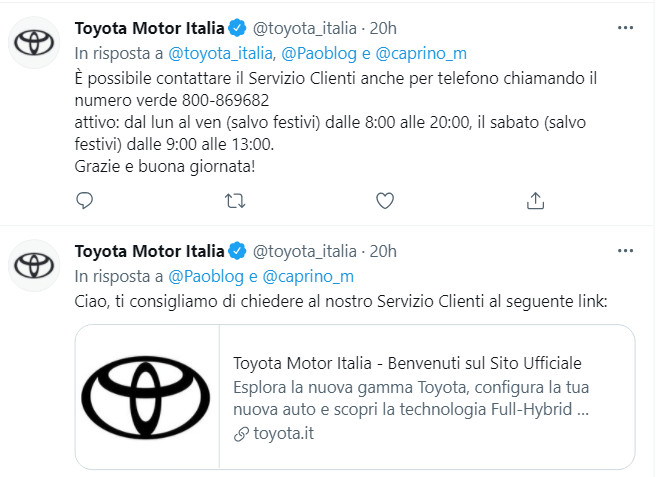The width and height of the screenshot is (661, 477).
Task: Click Toyota Motor Italia name on second tweet
Action: pyautogui.click(x=150, y=250)
